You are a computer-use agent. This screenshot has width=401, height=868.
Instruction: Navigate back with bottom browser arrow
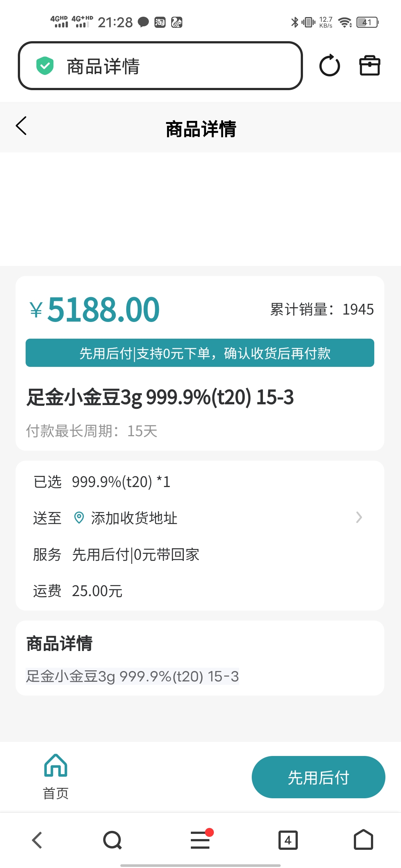coord(37,840)
